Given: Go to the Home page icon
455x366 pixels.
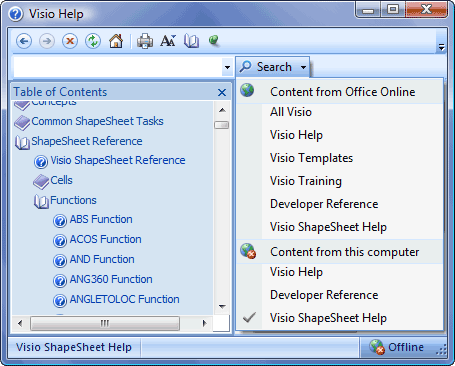Looking at the screenshot, I should (116, 41).
